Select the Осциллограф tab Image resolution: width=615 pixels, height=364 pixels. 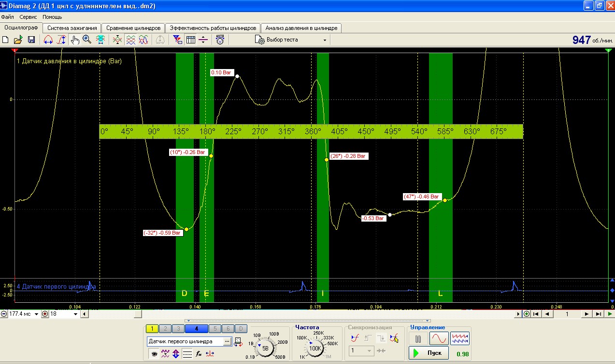click(21, 28)
